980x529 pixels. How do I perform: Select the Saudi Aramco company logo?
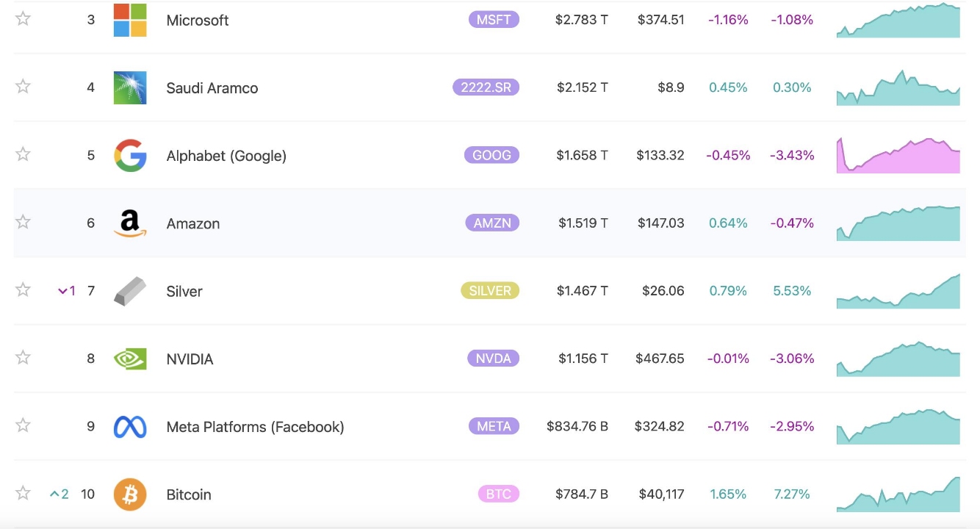point(129,87)
